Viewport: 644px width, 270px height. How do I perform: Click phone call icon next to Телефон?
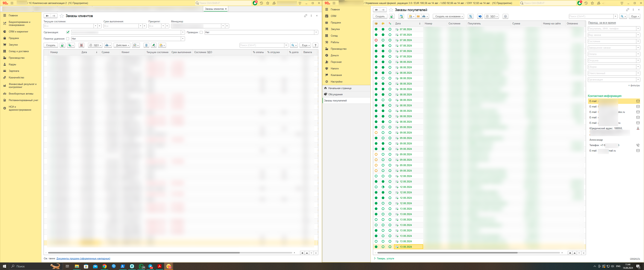pos(638,145)
